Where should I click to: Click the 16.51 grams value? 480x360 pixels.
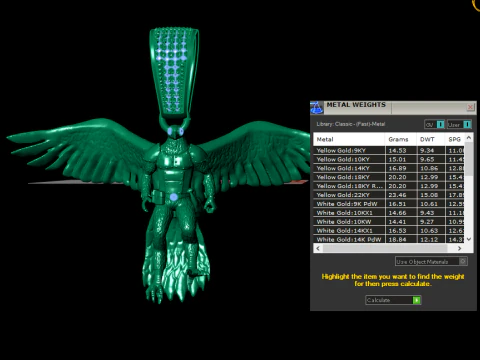397,204
